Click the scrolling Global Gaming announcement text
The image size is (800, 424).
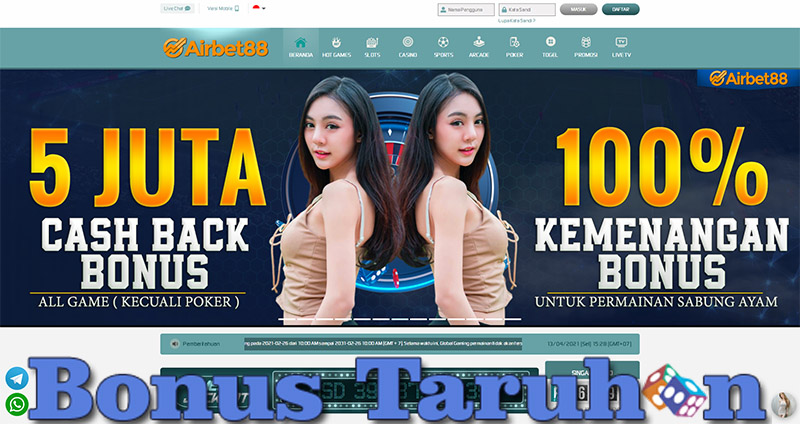[x=383, y=344]
